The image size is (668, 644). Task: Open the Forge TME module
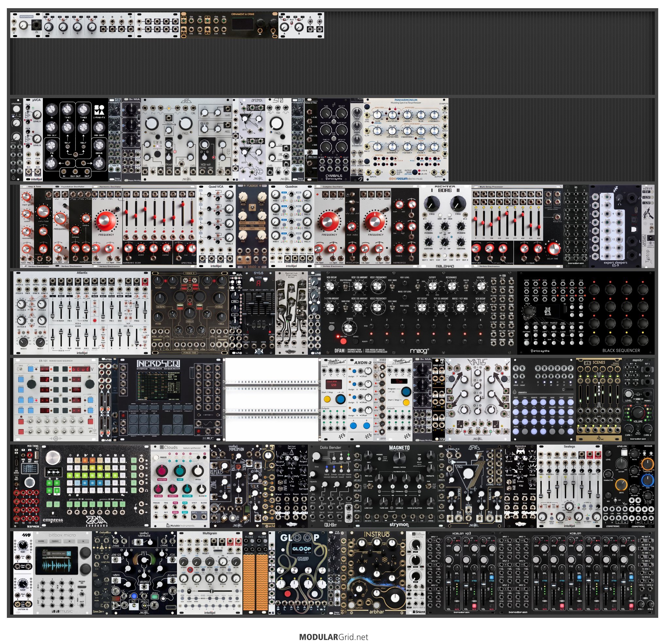point(190,313)
